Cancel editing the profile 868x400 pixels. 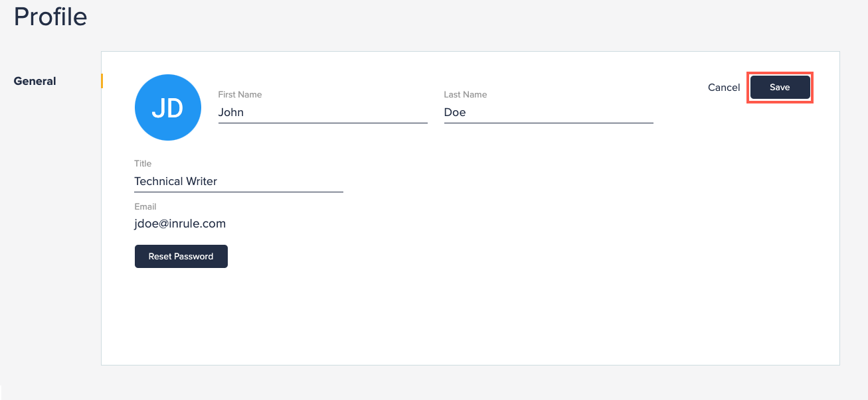pos(724,88)
